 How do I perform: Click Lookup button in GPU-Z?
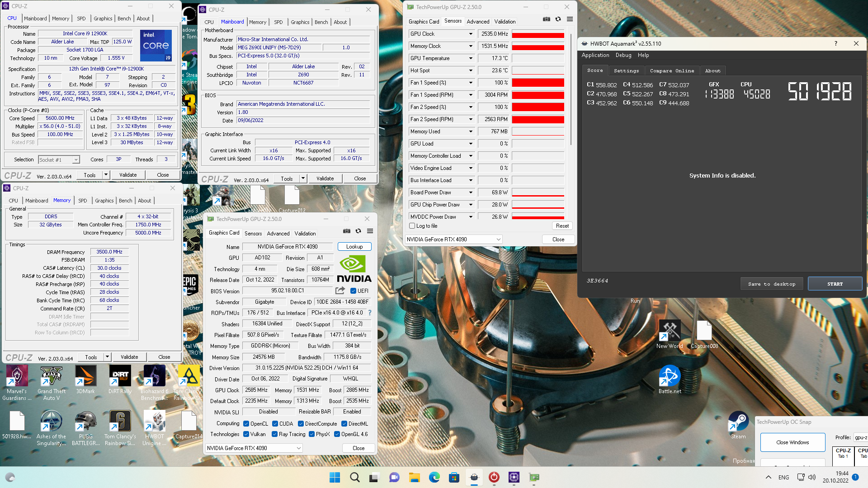tap(354, 247)
